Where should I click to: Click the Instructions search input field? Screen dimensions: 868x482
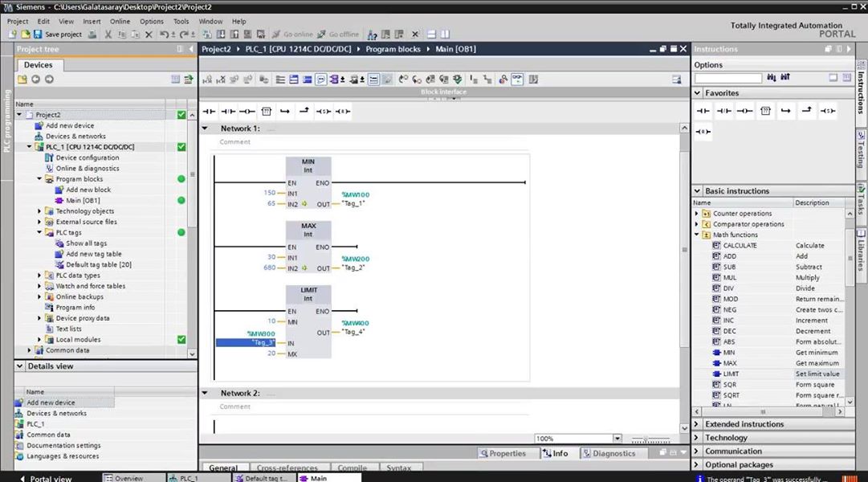728,78
